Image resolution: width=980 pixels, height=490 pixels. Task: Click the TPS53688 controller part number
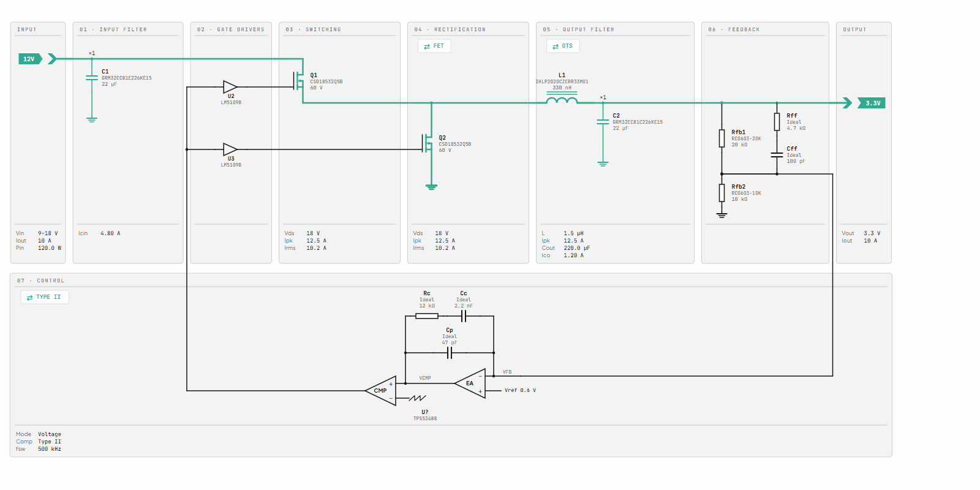[x=425, y=419]
